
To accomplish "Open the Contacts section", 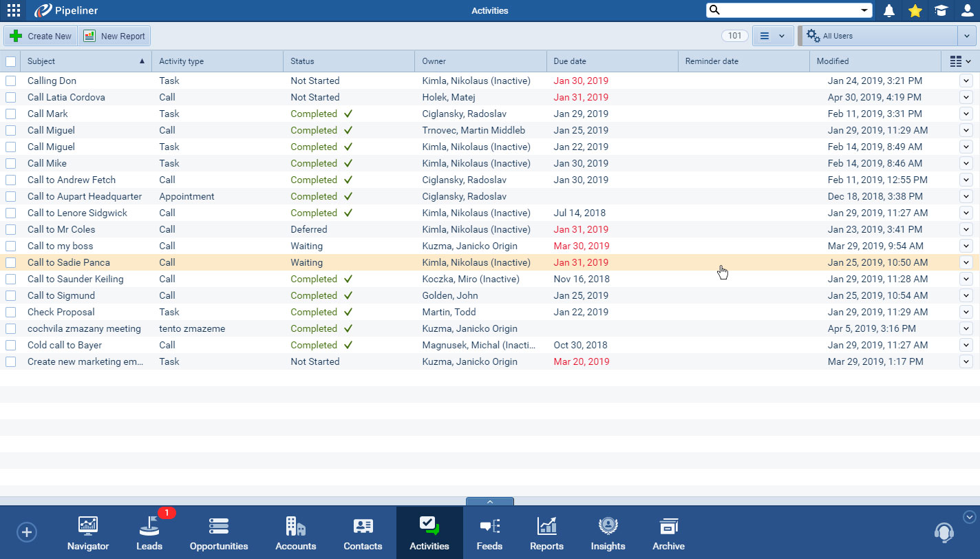I will tap(363, 532).
